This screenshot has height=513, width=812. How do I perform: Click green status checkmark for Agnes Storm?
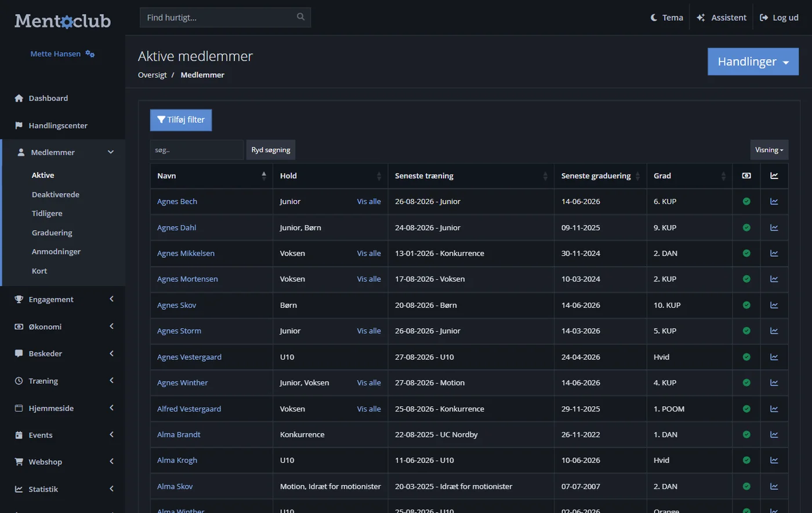(x=746, y=331)
